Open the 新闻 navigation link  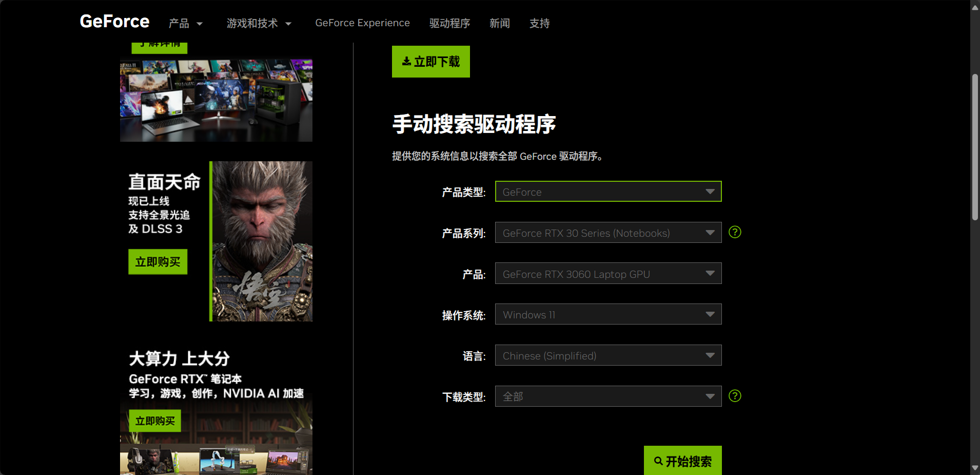tap(499, 24)
